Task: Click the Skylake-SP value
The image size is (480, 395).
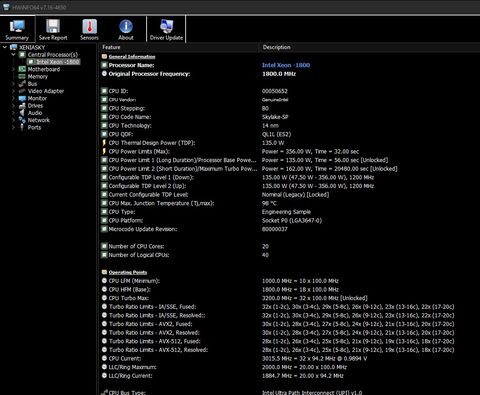Action: 275,117
